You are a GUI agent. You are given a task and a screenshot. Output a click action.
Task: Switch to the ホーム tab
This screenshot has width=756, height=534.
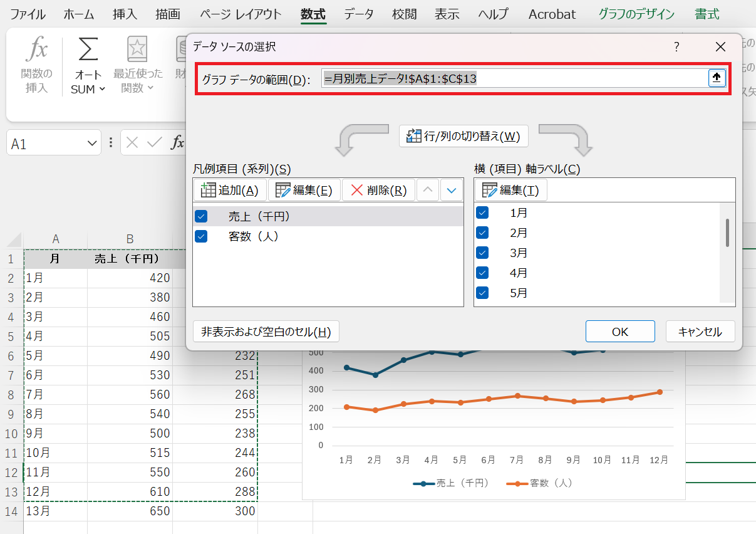point(79,14)
